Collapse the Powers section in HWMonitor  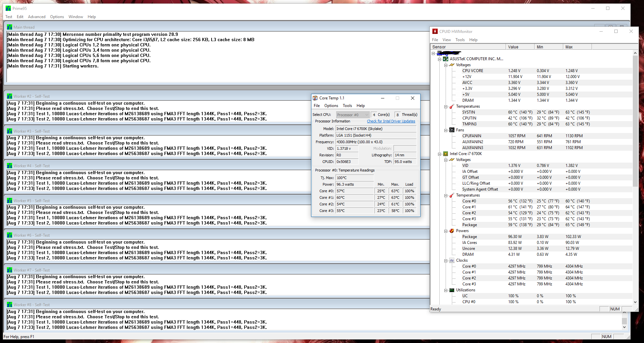click(x=446, y=231)
